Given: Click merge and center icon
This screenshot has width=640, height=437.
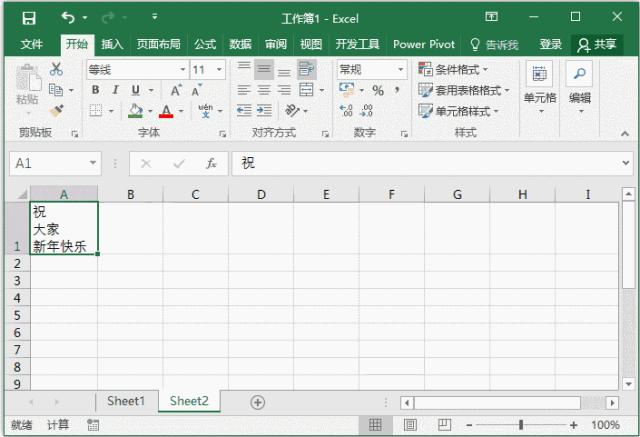Looking at the screenshot, I should 307,90.
